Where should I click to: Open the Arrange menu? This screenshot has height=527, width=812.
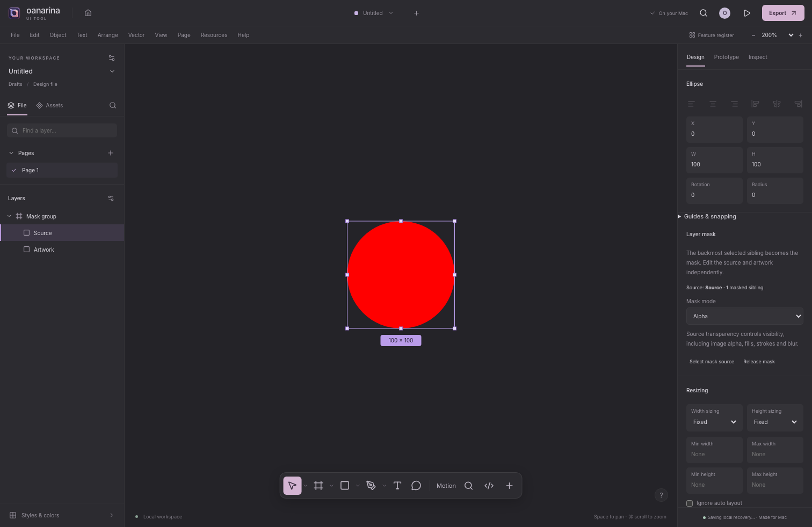click(x=107, y=35)
